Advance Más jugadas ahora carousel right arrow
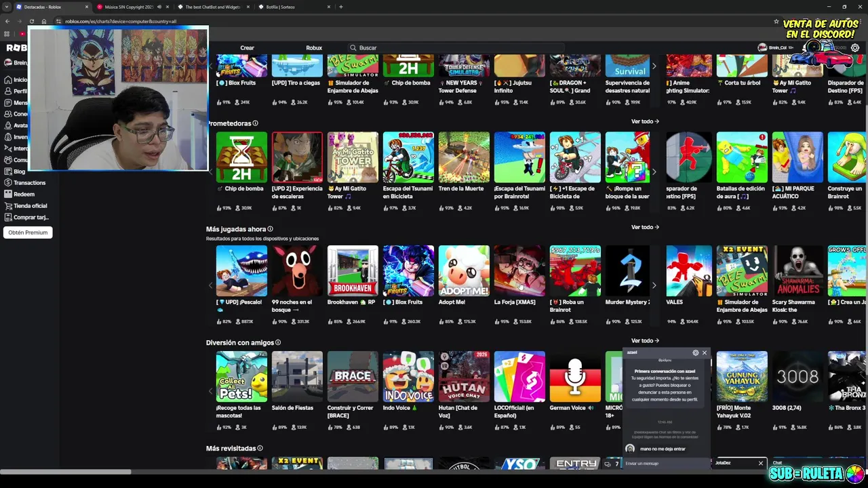Screen dimensions: 868x488 (x=654, y=285)
